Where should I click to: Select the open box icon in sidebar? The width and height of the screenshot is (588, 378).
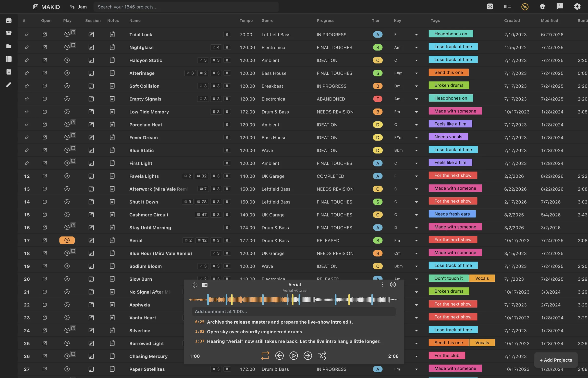pos(9,33)
